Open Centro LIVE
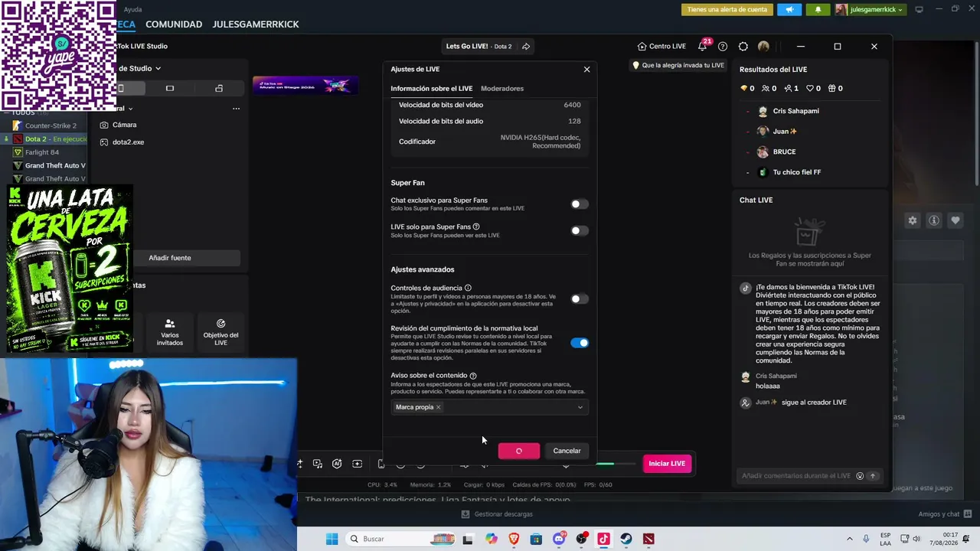Image resolution: width=980 pixels, height=551 pixels. pos(661,47)
